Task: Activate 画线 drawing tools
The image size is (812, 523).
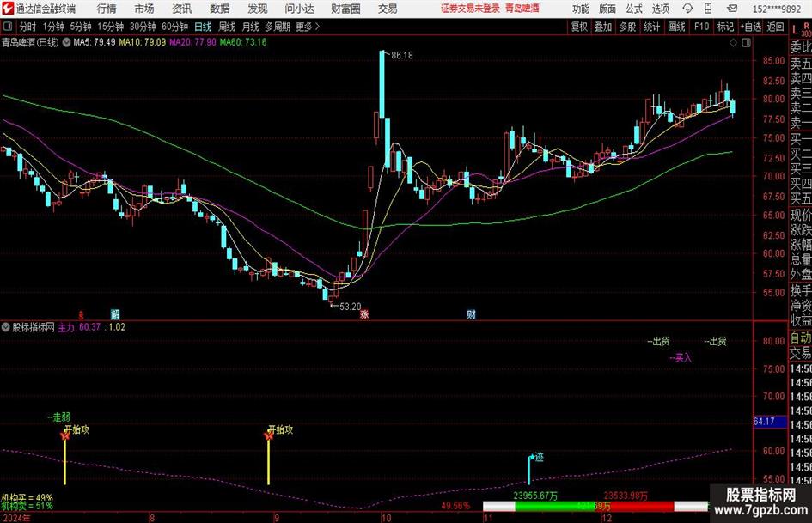Action: pyautogui.click(x=677, y=27)
